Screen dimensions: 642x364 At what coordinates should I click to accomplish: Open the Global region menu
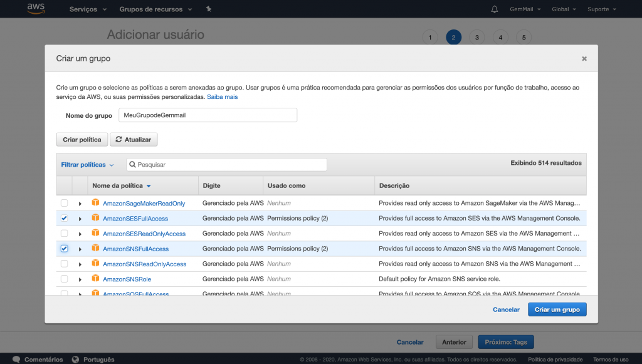564,9
